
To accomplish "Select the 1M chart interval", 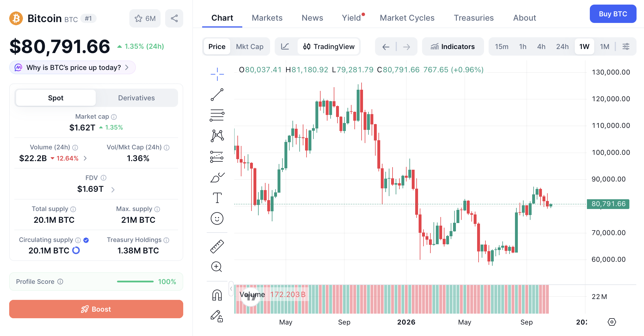I will coord(604,46).
